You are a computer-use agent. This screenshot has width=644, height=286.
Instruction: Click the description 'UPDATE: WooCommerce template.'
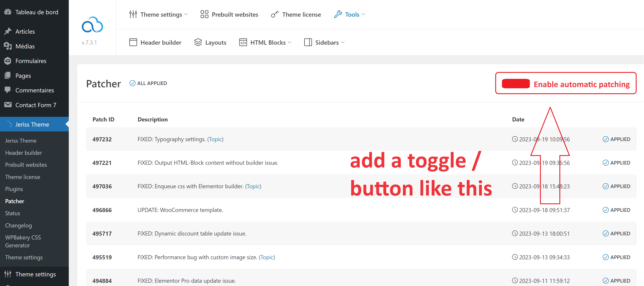[180, 210]
